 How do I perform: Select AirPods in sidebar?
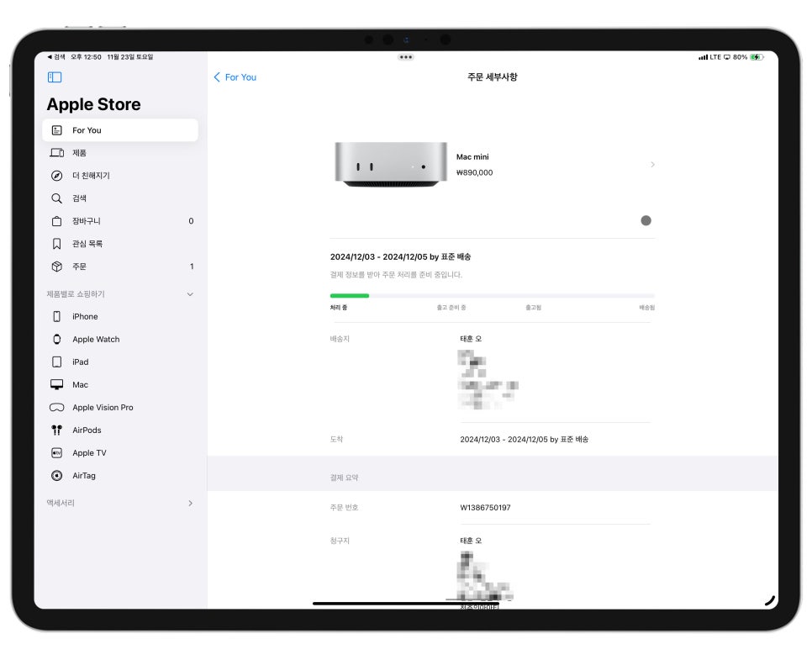(x=120, y=430)
